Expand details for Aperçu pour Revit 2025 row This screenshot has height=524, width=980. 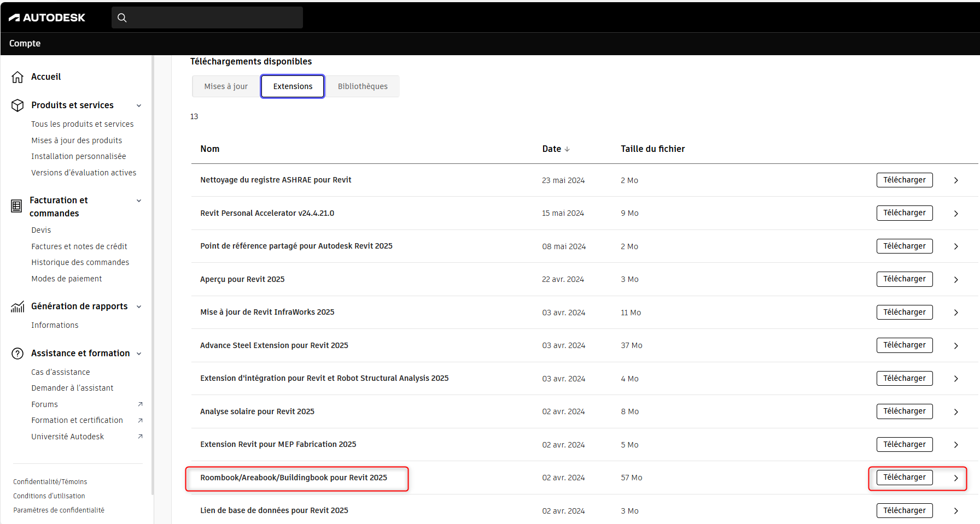click(956, 280)
